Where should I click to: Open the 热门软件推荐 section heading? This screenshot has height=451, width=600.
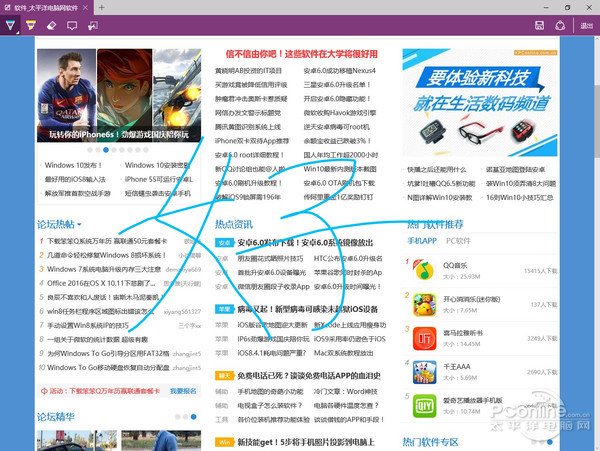coord(435,224)
